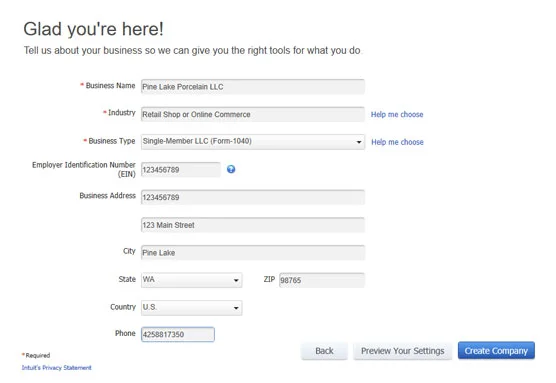Click the EIN help question mark icon
The image size is (556, 383).
pyautogui.click(x=231, y=169)
